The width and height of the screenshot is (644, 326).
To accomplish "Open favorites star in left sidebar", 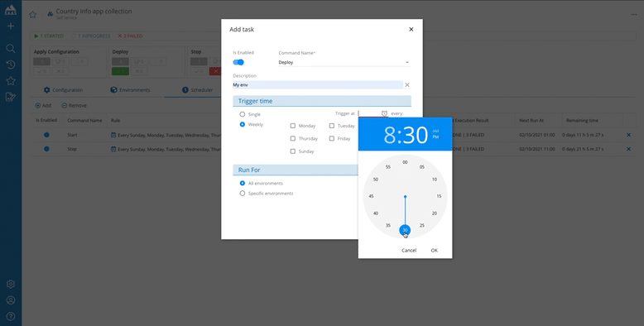I will [11, 81].
